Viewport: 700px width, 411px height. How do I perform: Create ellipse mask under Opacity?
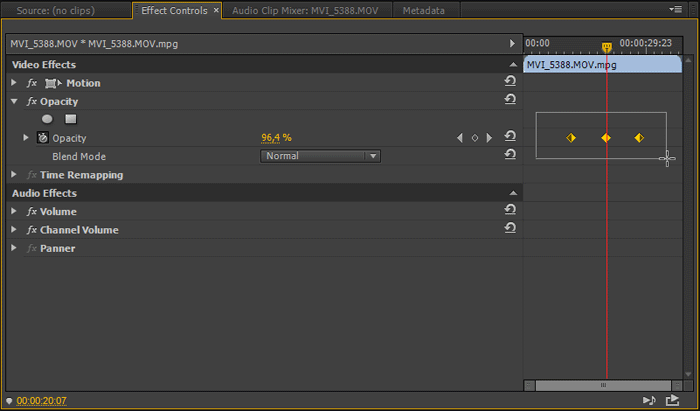[x=47, y=119]
